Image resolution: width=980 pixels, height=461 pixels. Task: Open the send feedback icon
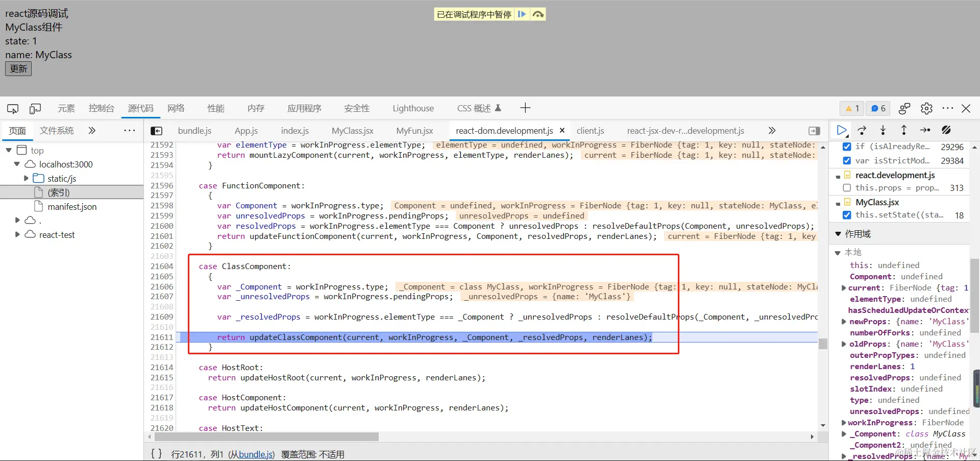pos(904,108)
